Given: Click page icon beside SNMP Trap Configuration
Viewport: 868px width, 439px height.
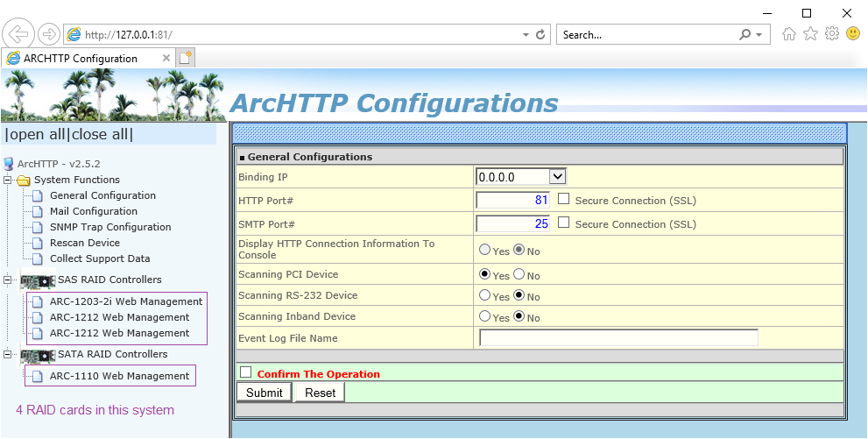Looking at the screenshot, I should 37,227.
